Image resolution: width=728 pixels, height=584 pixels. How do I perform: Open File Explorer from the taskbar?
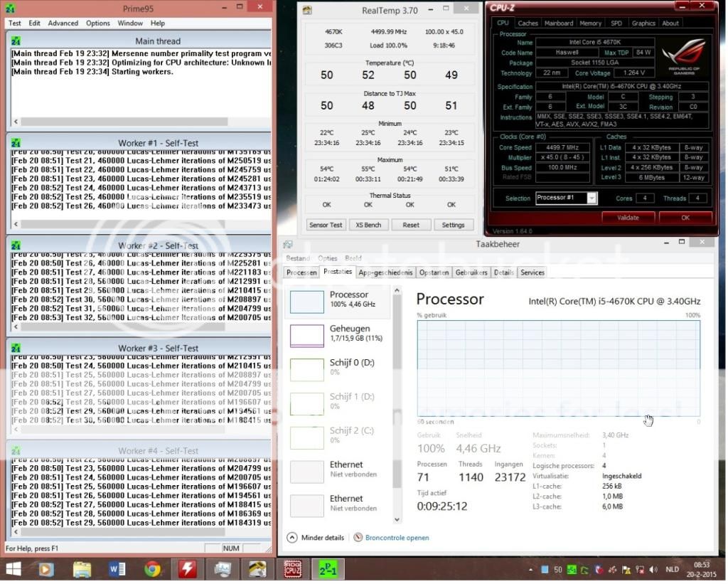82,568
